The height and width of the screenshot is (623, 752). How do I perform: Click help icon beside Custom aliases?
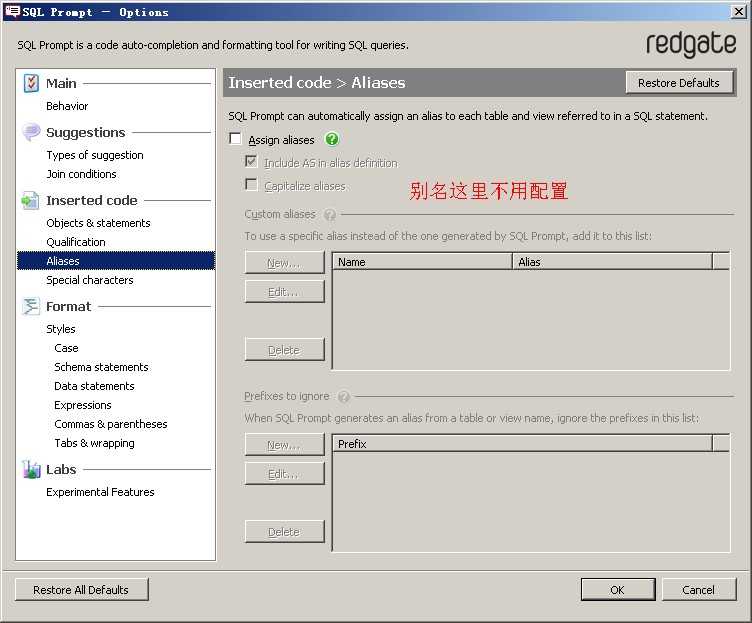(330, 214)
